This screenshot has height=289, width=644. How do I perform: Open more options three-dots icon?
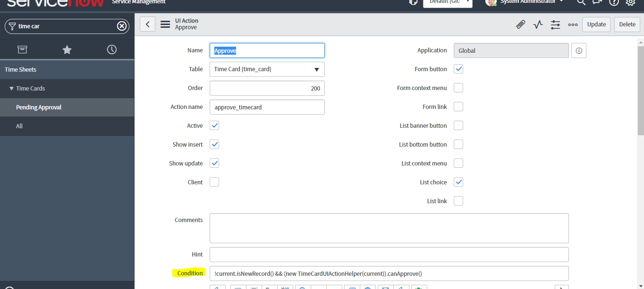click(573, 25)
